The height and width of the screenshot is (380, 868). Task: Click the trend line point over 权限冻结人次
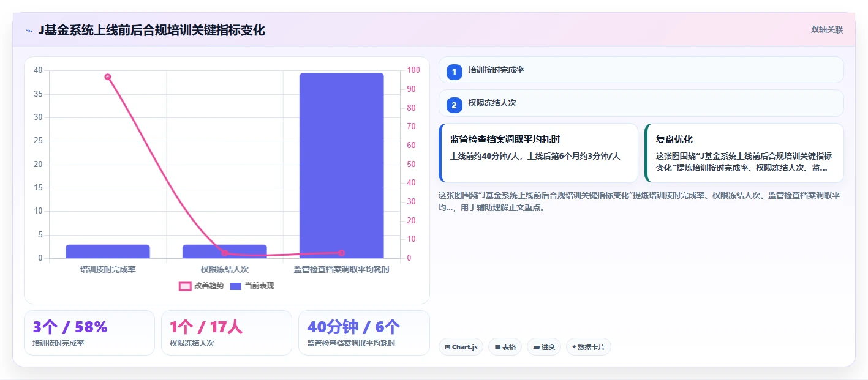point(225,253)
